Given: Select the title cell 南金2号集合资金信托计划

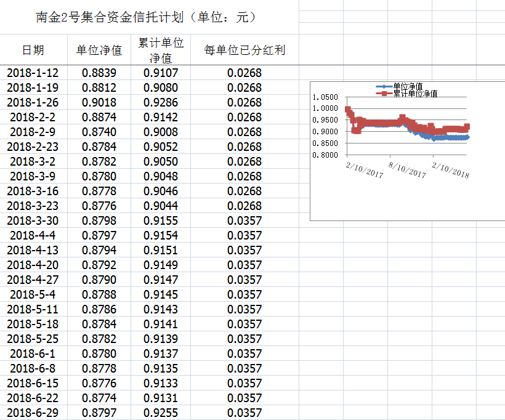Looking at the screenshot, I should (146, 17).
